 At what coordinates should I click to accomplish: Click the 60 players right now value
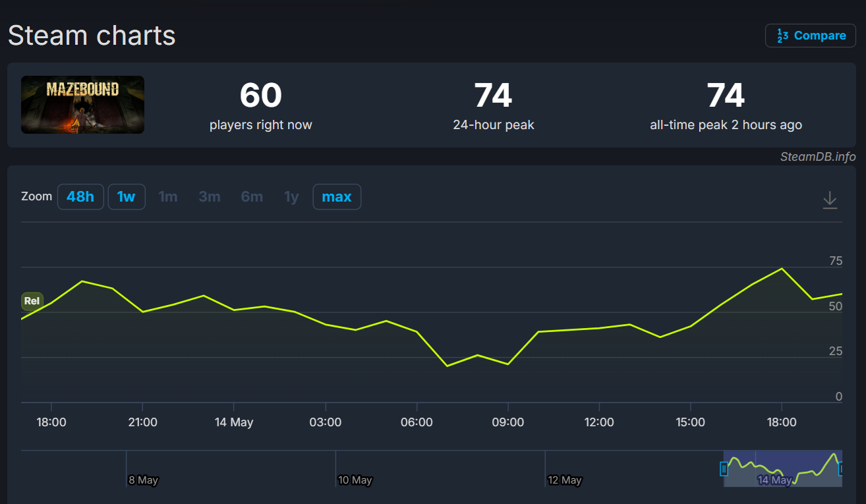click(261, 96)
